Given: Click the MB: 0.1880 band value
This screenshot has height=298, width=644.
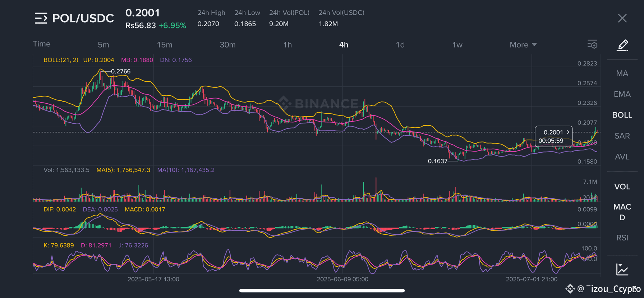Looking at the screenshot, I should [x=137, y=60].
